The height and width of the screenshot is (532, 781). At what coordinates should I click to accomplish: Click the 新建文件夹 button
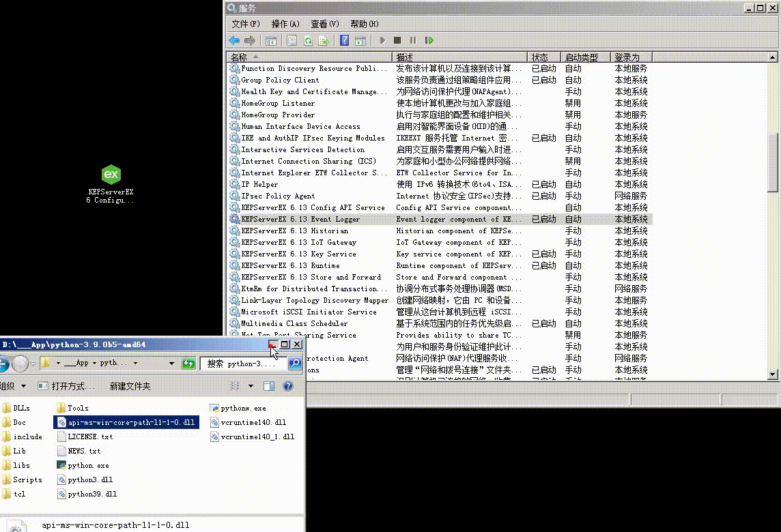130,386
